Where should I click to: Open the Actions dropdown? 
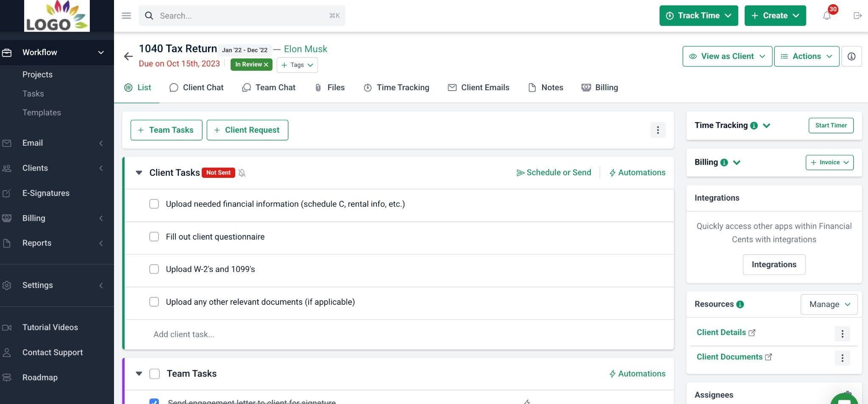click(x=807, y=56)
